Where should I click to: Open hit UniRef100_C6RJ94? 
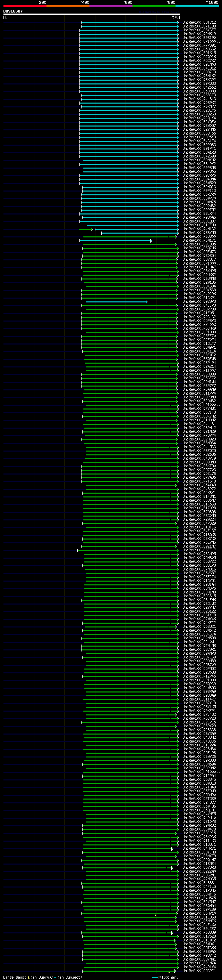[199, 363]
